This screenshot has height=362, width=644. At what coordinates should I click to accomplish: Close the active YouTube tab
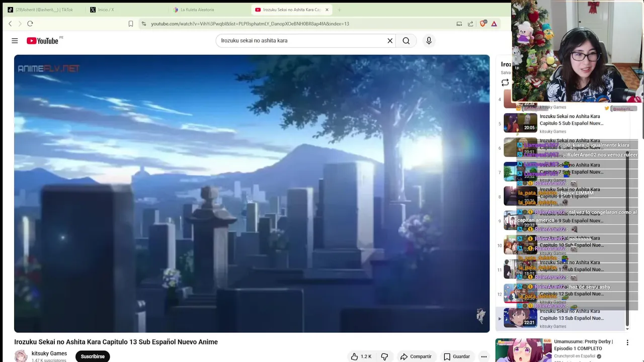click(327, 10)
